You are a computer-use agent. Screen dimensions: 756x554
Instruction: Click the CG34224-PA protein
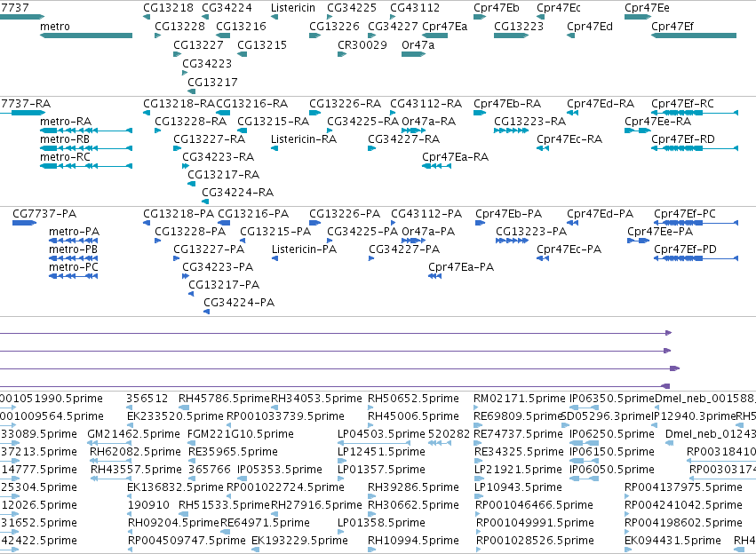pos(206,312)
